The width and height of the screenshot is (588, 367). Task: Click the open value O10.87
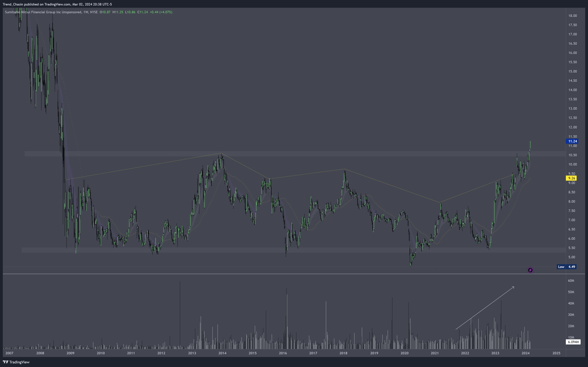pyautogui.click(x=105, y=12)
